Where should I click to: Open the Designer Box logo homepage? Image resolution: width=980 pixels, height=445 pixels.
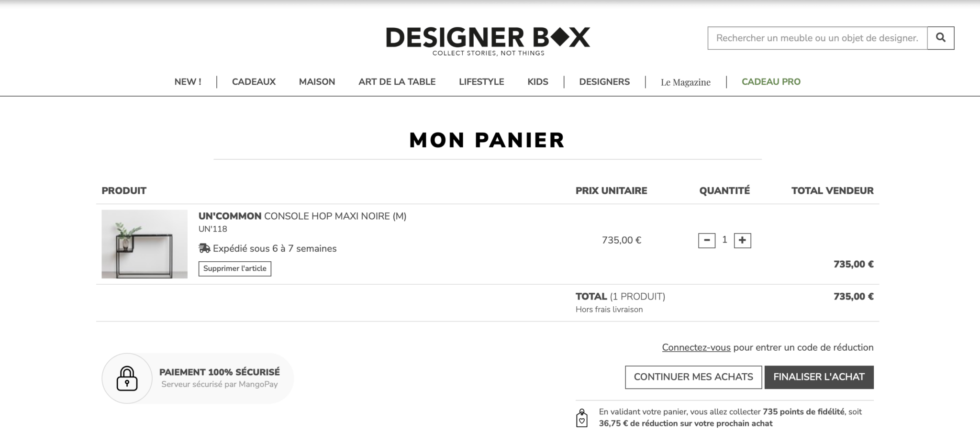[x=488, y=41]
